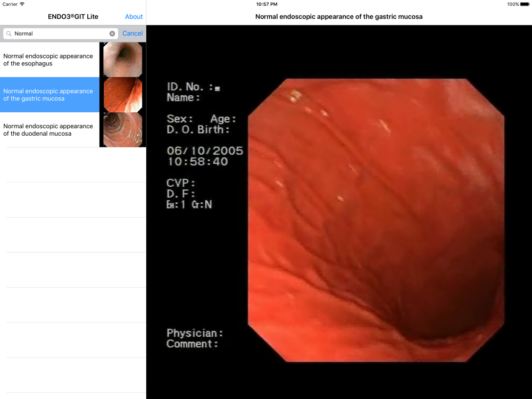Tap the D. O. Birth label
The image size is (532, 399).
tap(198, 130)
